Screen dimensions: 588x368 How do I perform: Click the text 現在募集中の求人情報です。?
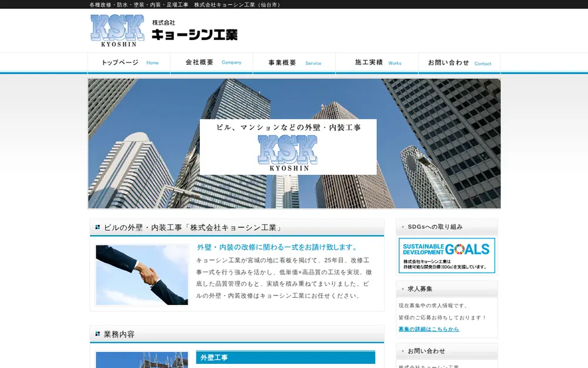click(x=433, y=306)
